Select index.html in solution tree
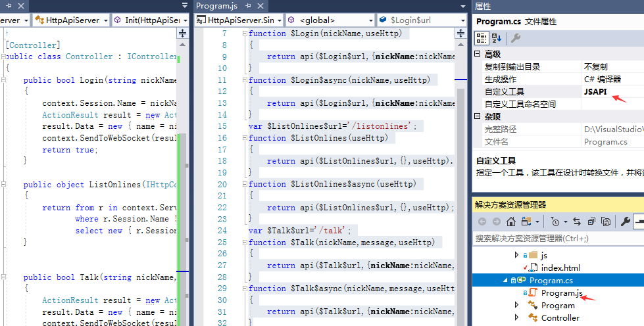This screenshot has width=644, height=326. coord(560,268)
